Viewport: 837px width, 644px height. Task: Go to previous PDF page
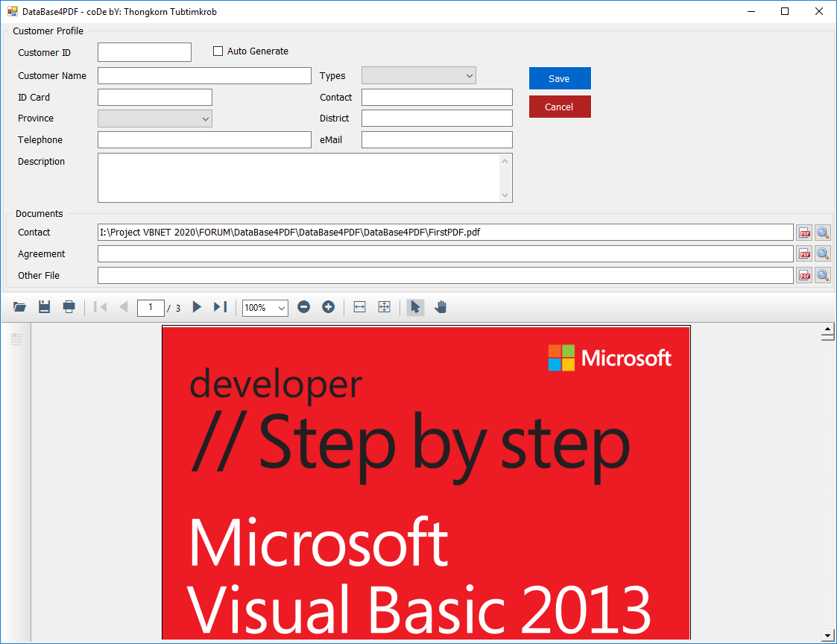[x=123, y=307]
